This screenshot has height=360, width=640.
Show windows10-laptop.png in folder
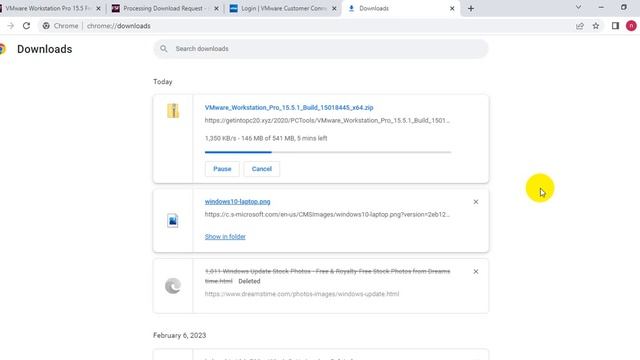tap(225, 237)
